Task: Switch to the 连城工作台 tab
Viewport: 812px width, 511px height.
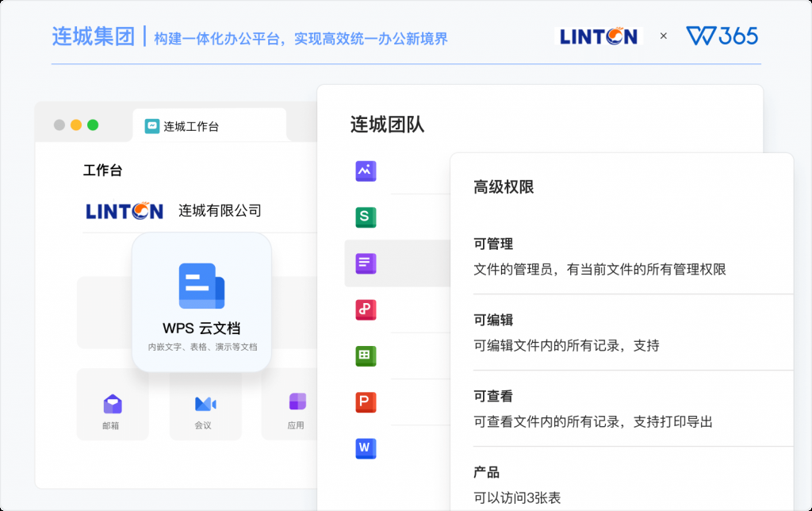Action: coord(209,125)
